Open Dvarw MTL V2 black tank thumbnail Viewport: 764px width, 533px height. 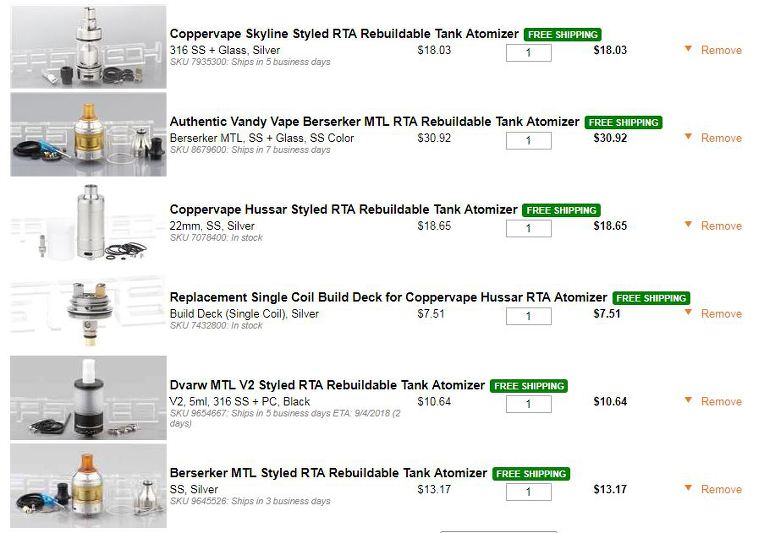[88, 398]
